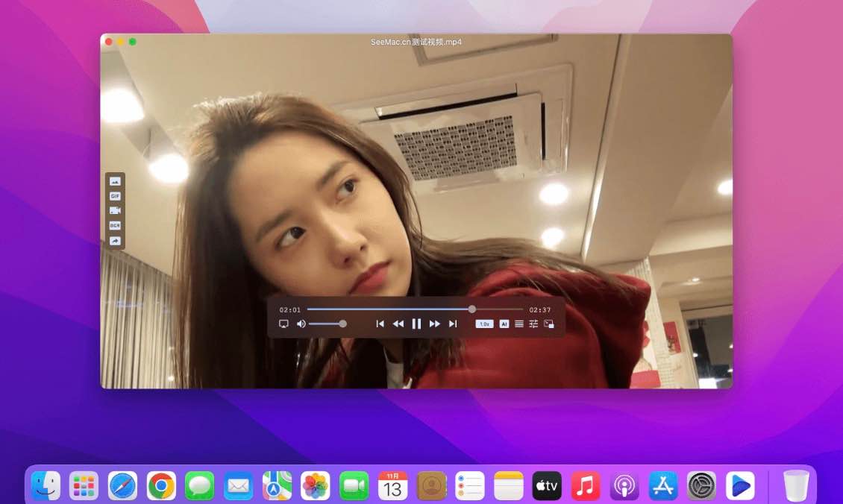Open System Preferences from the Dock

click(x=701, y=485)
